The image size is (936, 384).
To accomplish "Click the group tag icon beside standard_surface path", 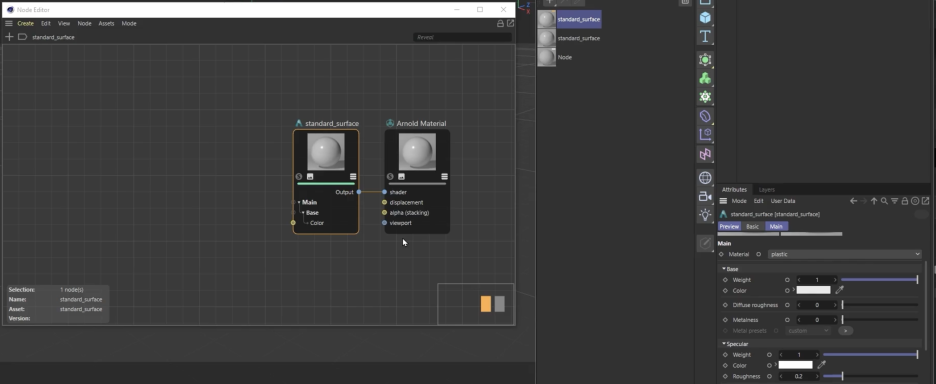I will (x=22, y=37).
